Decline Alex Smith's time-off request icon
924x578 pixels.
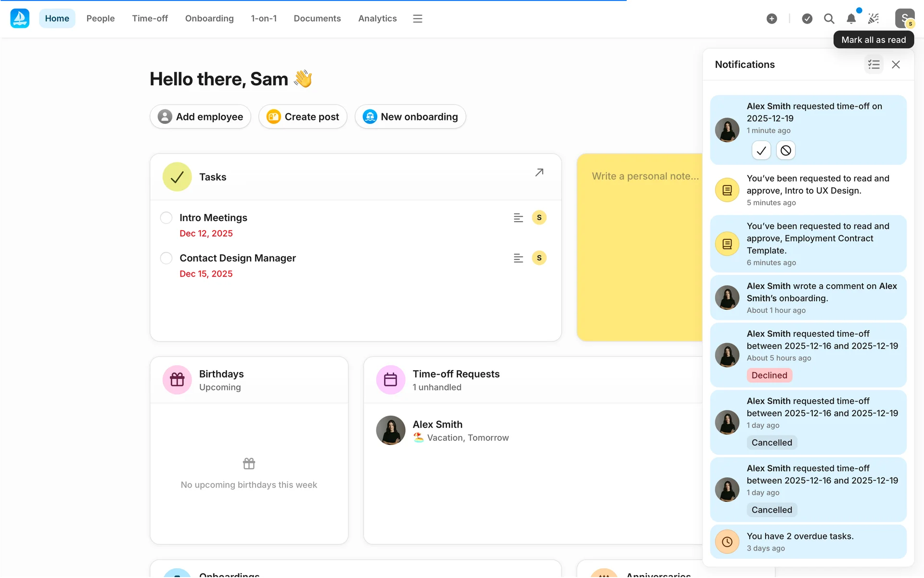785,151
